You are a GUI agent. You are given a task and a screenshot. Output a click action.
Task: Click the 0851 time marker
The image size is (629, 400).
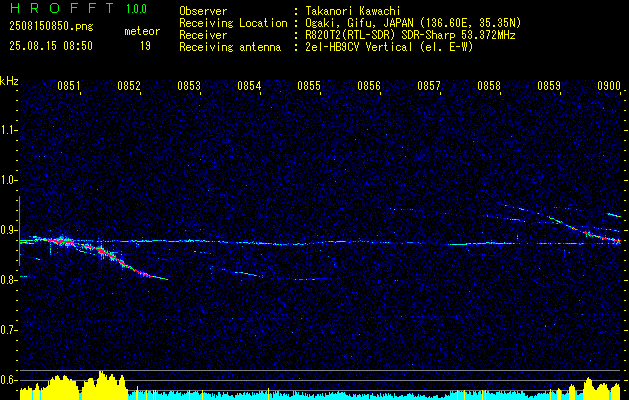tap(69, 86)
